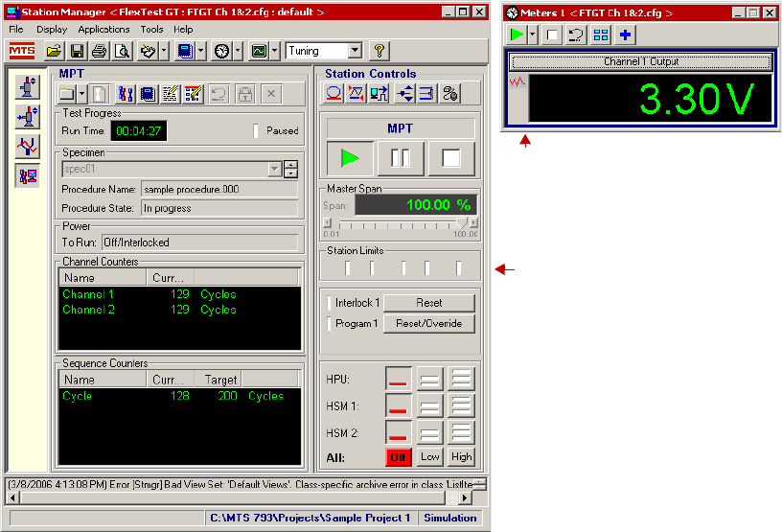The height and width of the screenshot is (532, 782).
Task: Select the top actuator icon in left sidebar
Action: [x=28, y=87]
